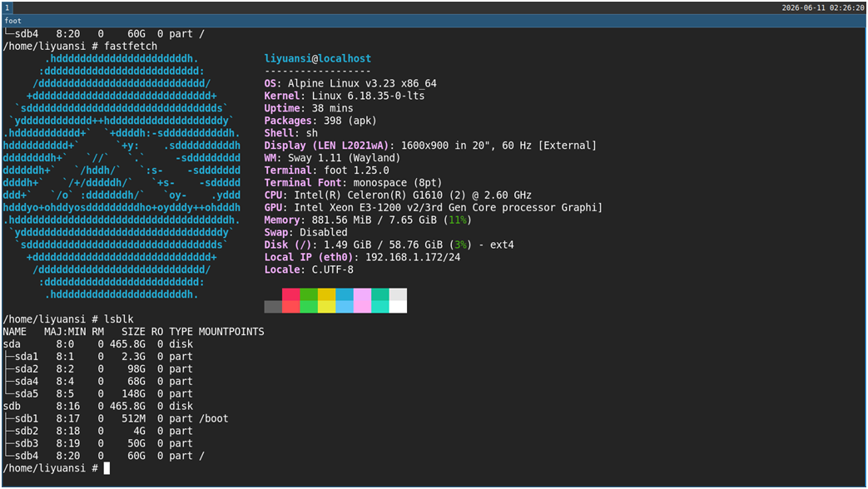
Task: Select the GPU 'Intel Xeon E3-1200' line
Action: point(433,207)
